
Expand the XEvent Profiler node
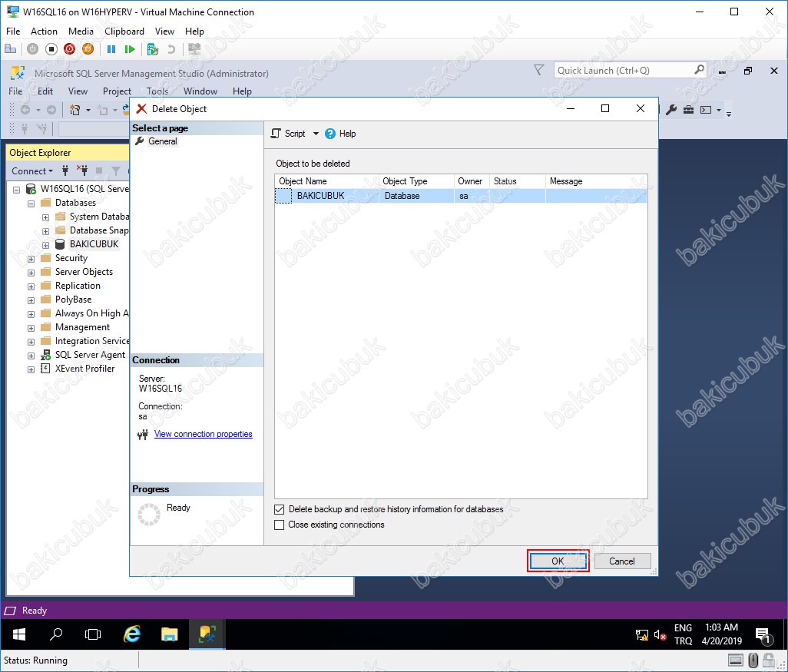31,369
